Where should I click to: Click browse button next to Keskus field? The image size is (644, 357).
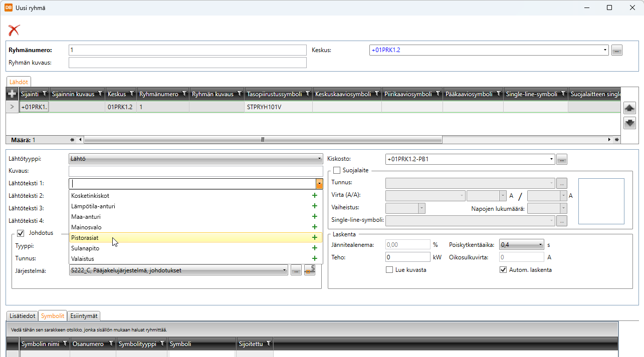pos(617,50)
